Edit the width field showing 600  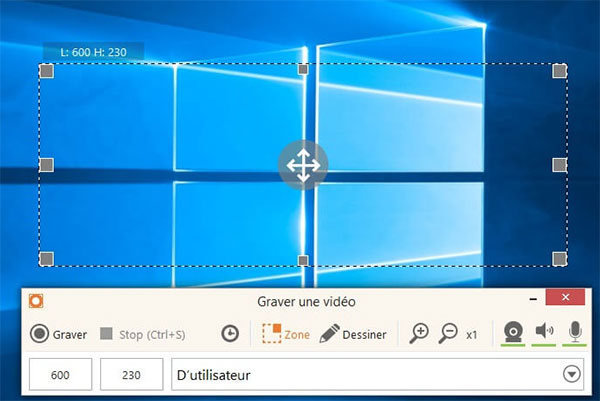coord(60,375)
